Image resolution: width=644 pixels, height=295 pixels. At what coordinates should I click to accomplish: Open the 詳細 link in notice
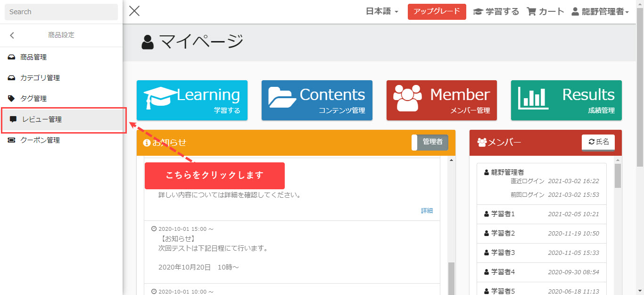[x=427, y=211]
